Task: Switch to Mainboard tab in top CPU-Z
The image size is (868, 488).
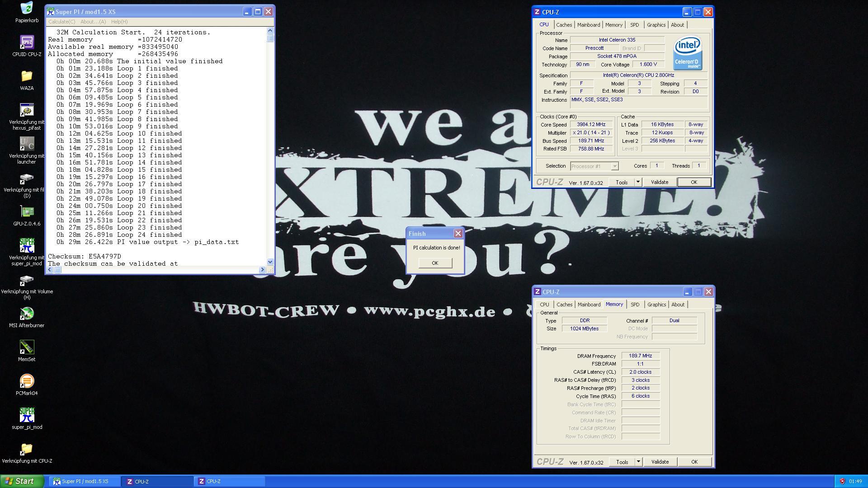Action: click(x=589, y=25)
